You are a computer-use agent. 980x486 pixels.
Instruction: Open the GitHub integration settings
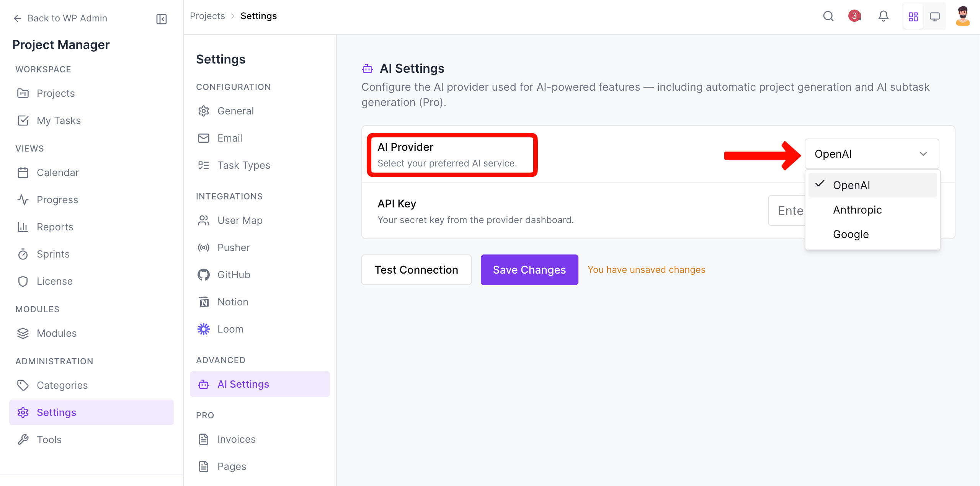pyautogui.click(x=233, y=274)
